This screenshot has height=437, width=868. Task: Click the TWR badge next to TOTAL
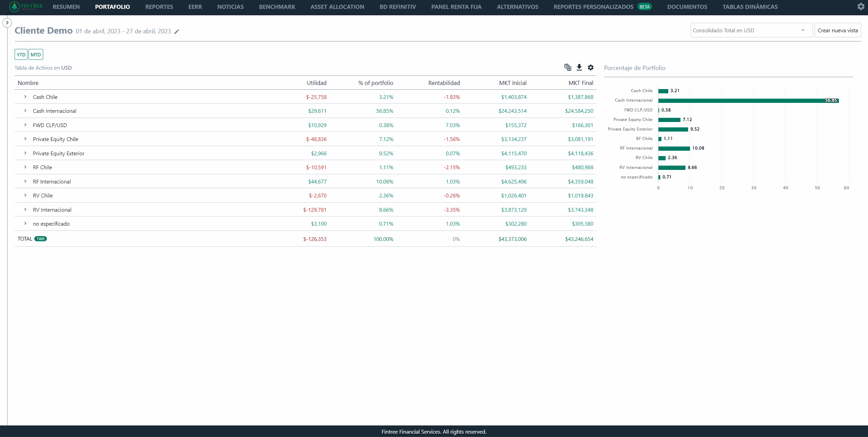pyautogui.click(x=40, y=239)
